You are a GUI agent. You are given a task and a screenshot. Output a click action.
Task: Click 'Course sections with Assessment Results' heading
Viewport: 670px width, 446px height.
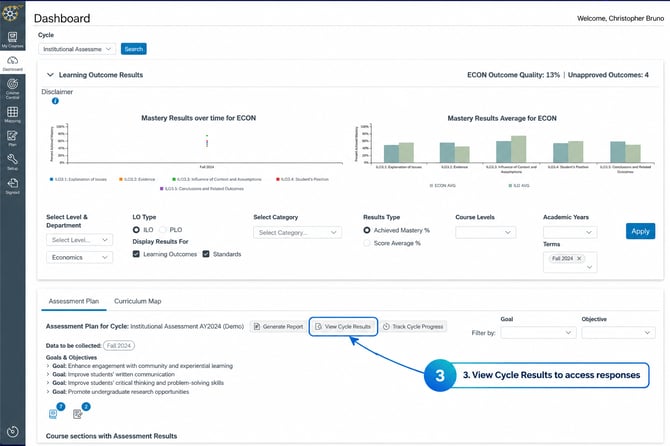point(112,436)
